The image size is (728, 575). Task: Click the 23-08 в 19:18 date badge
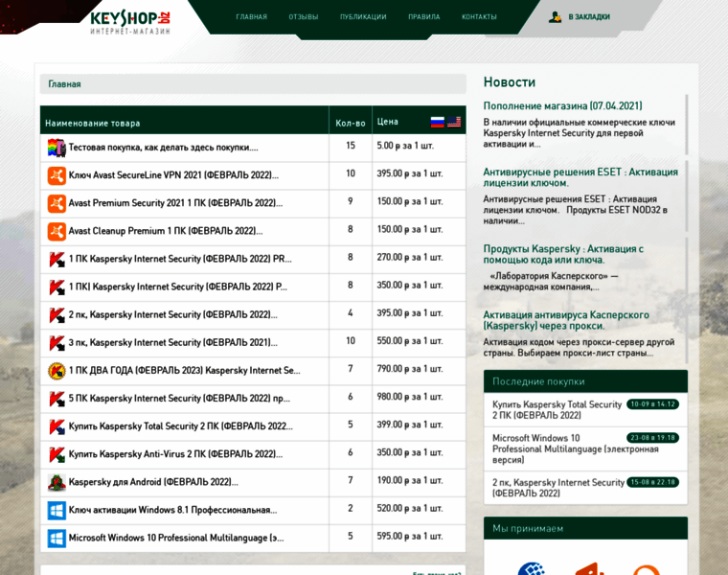(x=652, y=438)
